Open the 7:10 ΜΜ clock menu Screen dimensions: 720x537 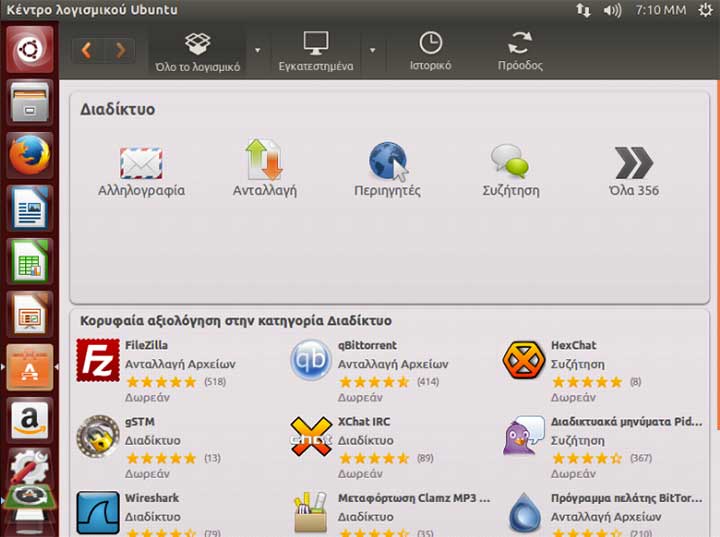tap(661, 10)
